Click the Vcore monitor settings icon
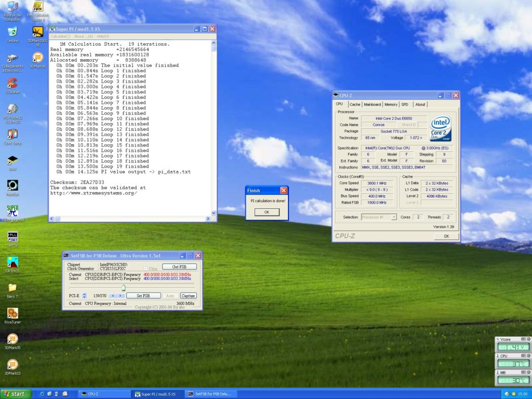The height and width of the screenshot is (399, 532). [523, 339]
